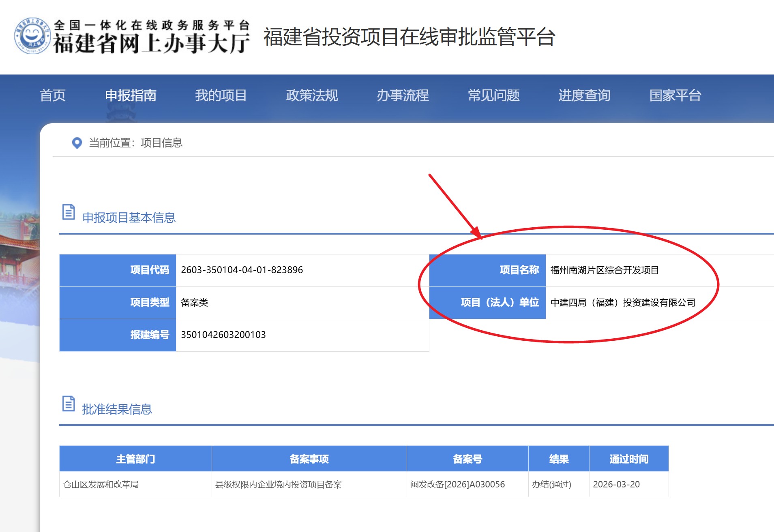
Task: Click the 中建四局（福建）投资建设有限公司 cell
Action: [623, 303]
